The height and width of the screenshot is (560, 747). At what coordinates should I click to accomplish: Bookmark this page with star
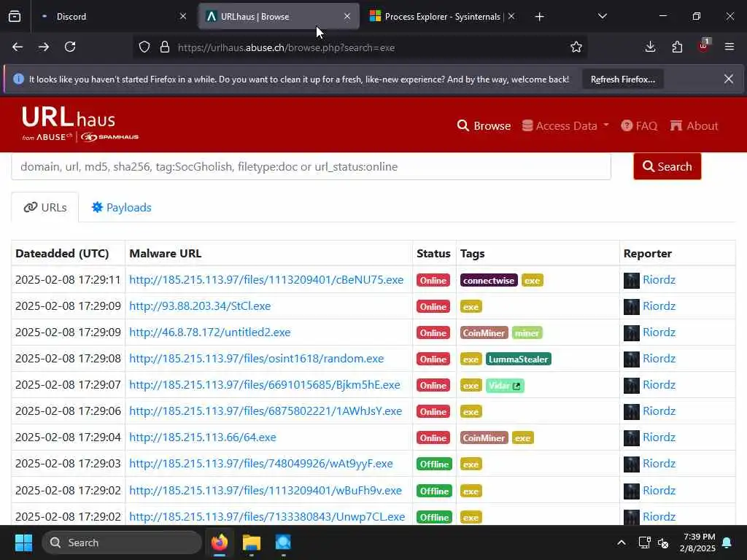pos(576,47)
